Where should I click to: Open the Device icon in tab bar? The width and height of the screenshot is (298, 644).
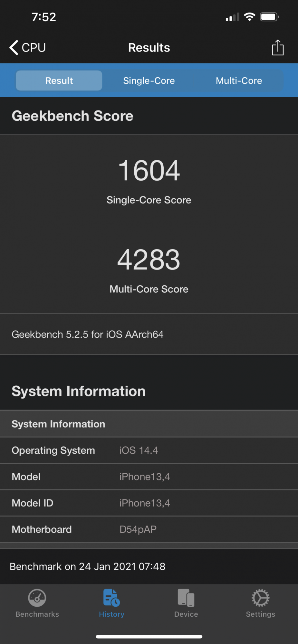click(x=186, y=598)
